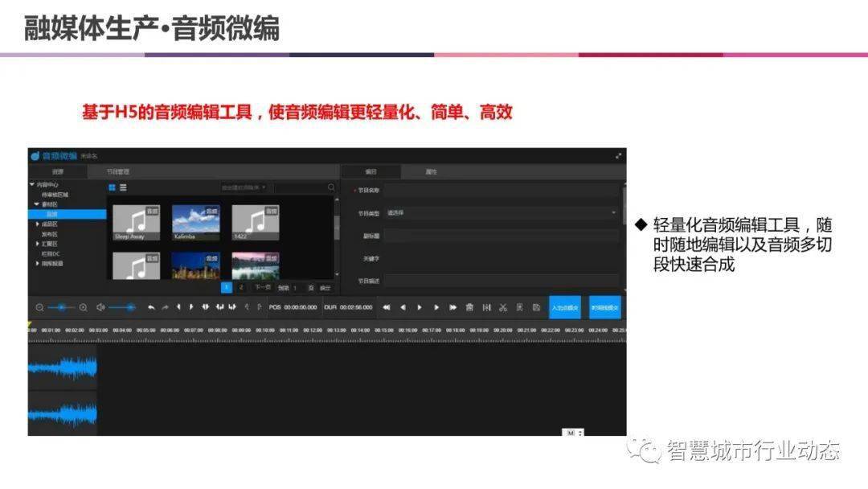This screenshot has height=489, width=868.
Task: Click the timeline zoom-in magnifier icon
Action: [x=83, y=307]
